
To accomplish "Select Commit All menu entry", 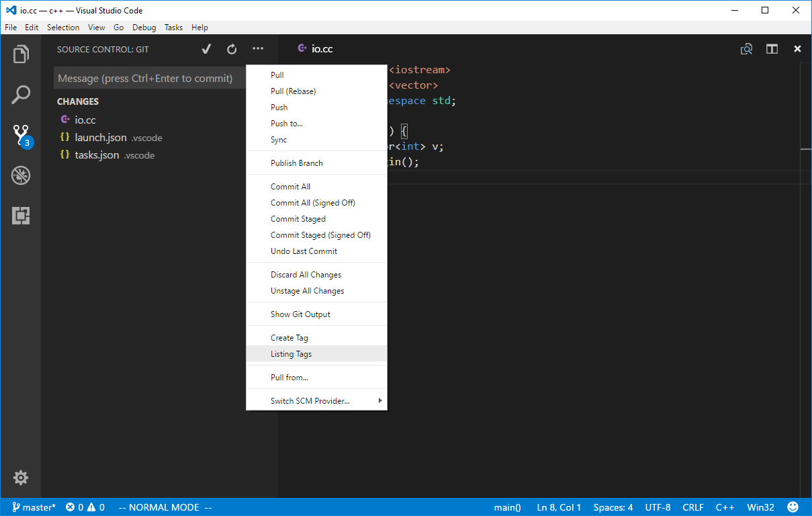I will [316, 187].
